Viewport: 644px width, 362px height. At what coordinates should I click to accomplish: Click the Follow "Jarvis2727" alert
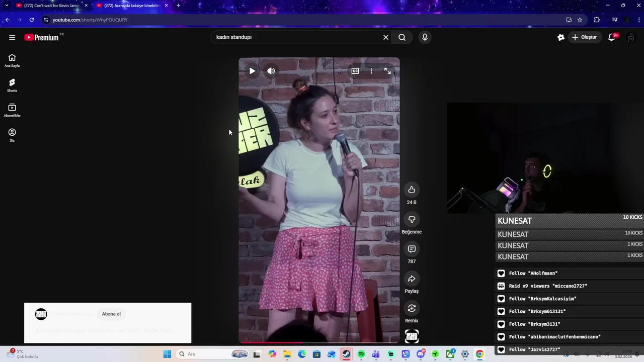coord(570,349)
